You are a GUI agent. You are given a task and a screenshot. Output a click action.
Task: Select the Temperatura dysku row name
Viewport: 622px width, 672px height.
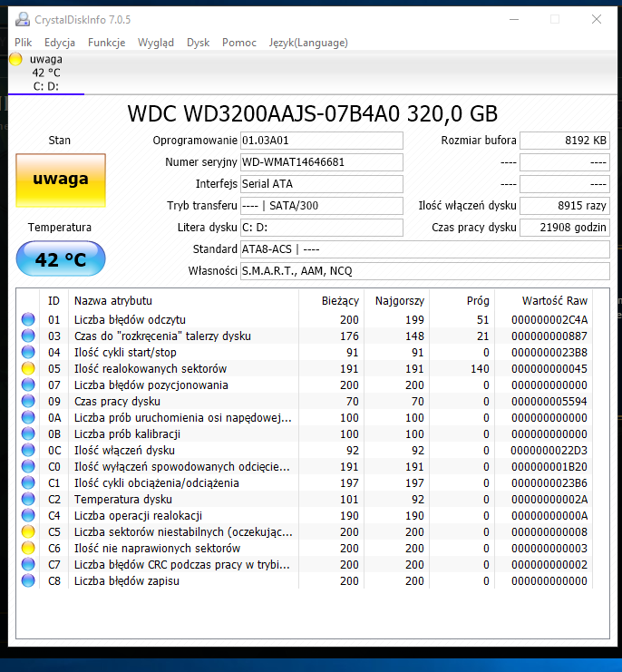(x=123, y=500)
